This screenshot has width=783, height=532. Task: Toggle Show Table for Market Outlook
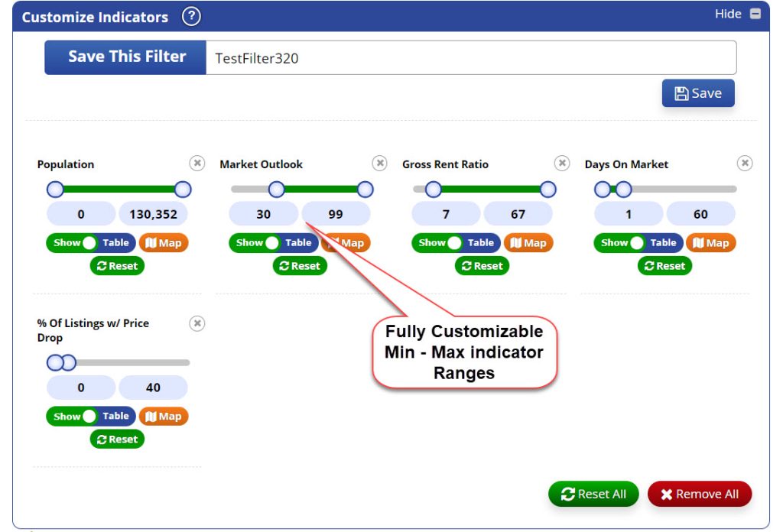coord(274,243)
